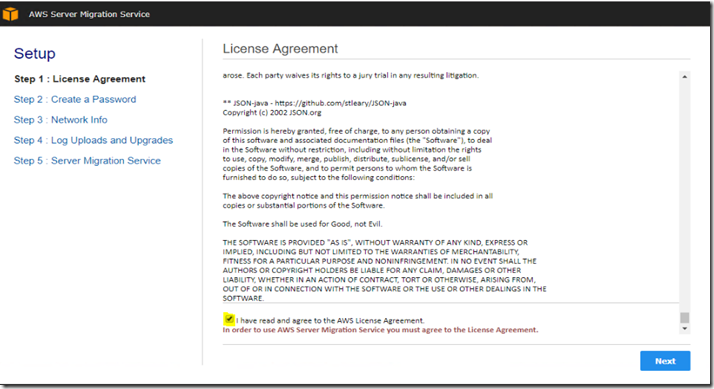Go to Step 2 : Create a Password
The height and width of the screenshot is (389, 714).
coord(75,99)
